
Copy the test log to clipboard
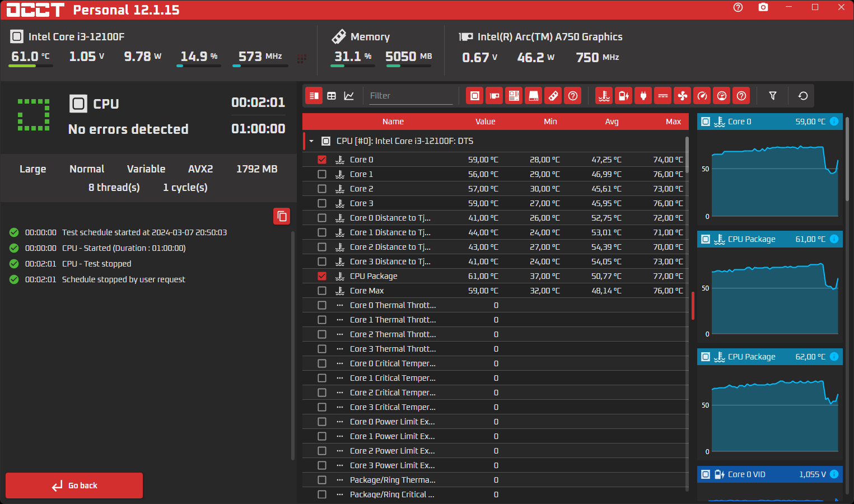282,216
